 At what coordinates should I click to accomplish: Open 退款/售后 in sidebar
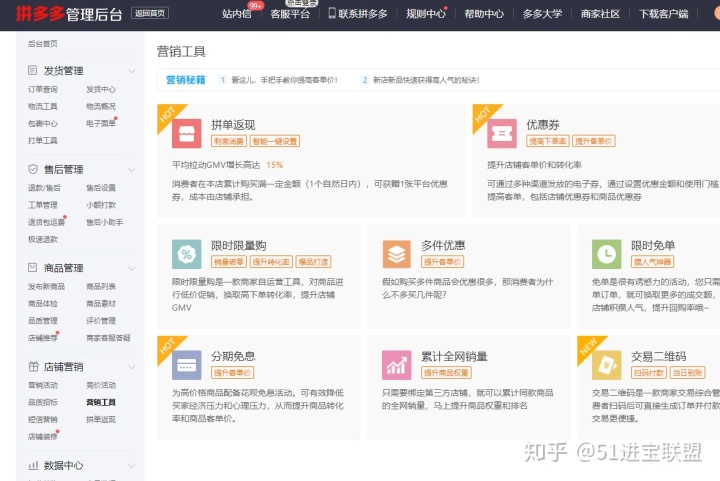44,188
